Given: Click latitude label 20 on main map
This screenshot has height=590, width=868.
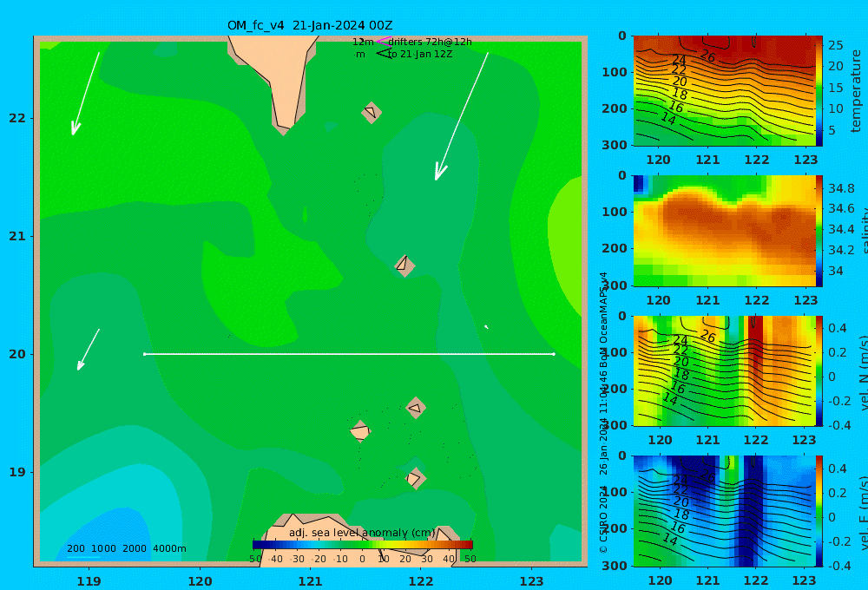Looking at the screenshot, I should 17,354.
